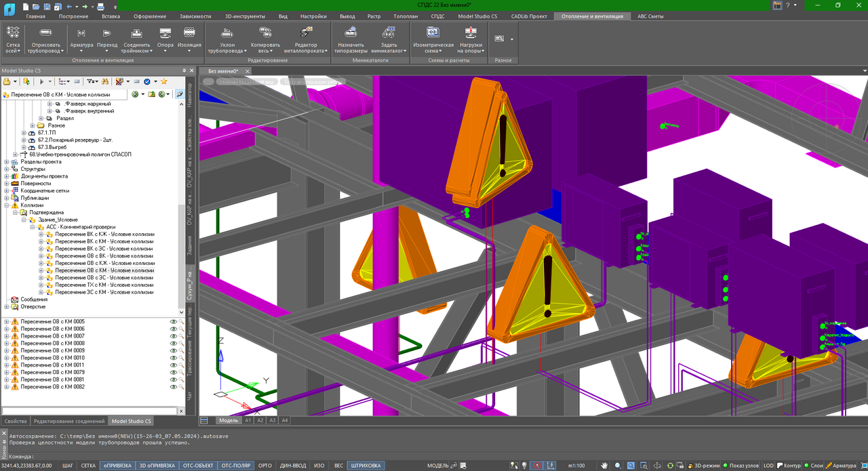868x471 pixels.
Task: Click the panel pin tool icon beside the path field
Action: pyautogui.click(x=180, y=94)
